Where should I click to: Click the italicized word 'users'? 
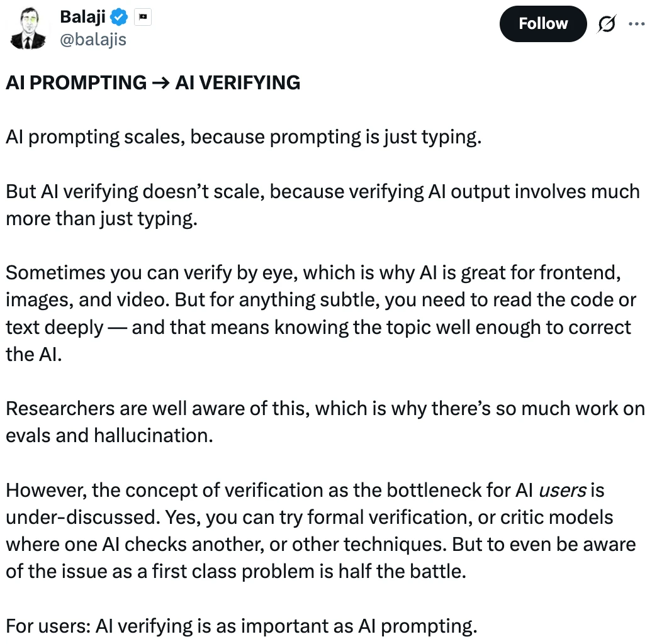click(563, 491)
